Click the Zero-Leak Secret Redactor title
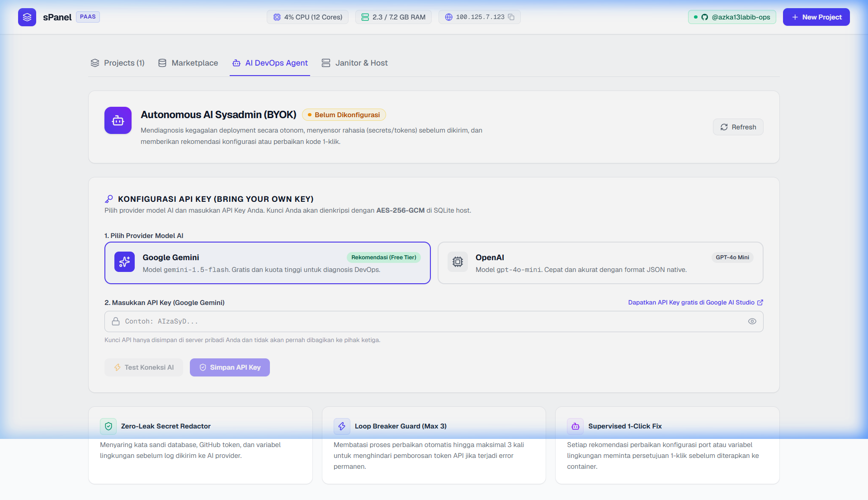This screenshot has height=500, width=868. pos(166,426)
